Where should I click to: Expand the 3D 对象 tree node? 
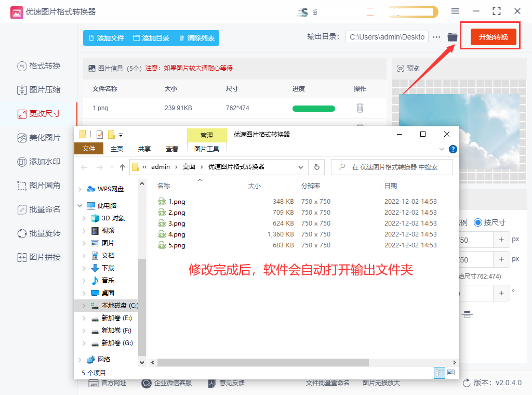pyautogui.click(x=84, y=218)
